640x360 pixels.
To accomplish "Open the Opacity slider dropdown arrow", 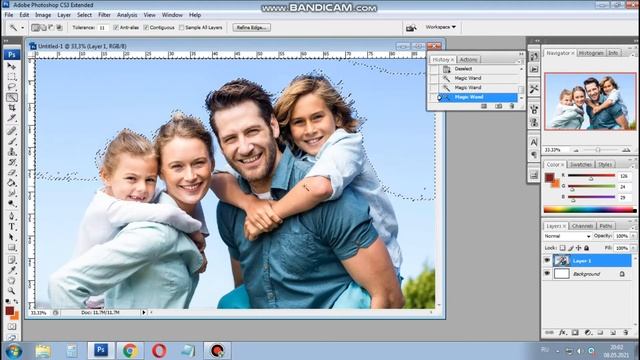I will [x=633, y=236].
